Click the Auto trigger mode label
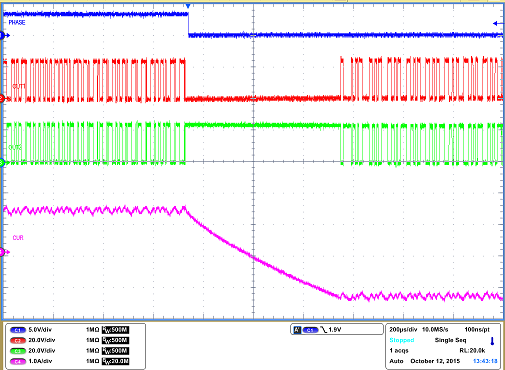This screenshot has height=370, width=505. 396,361
